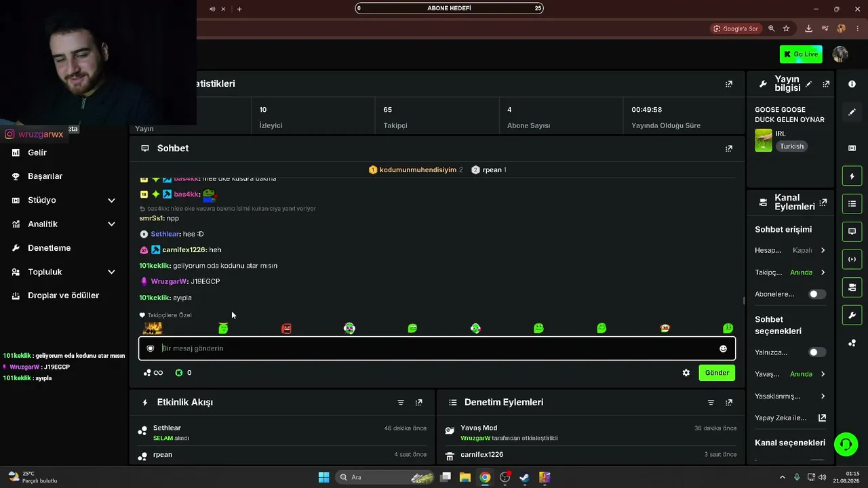Viewport: 868px width, 488px height.
Task: Click rpean in top gifters bar
Action: point(493,170)
